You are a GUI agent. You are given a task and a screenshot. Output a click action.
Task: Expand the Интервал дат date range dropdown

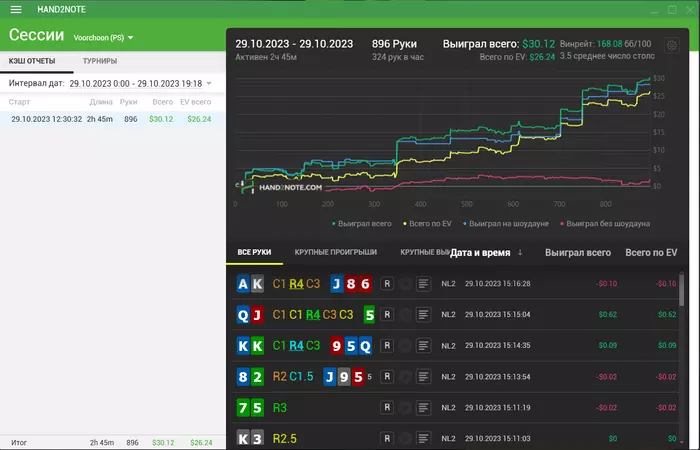point(209,83)
